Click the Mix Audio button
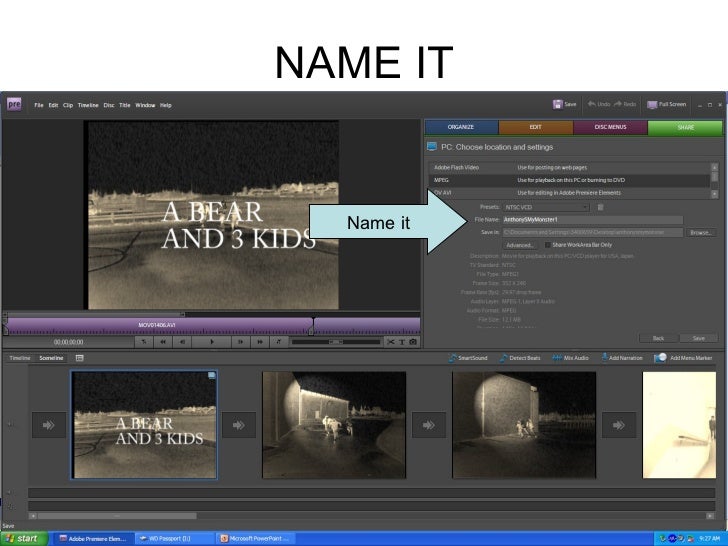The width and height of the screenshot is (728, 546). click(x=571, y=358)
